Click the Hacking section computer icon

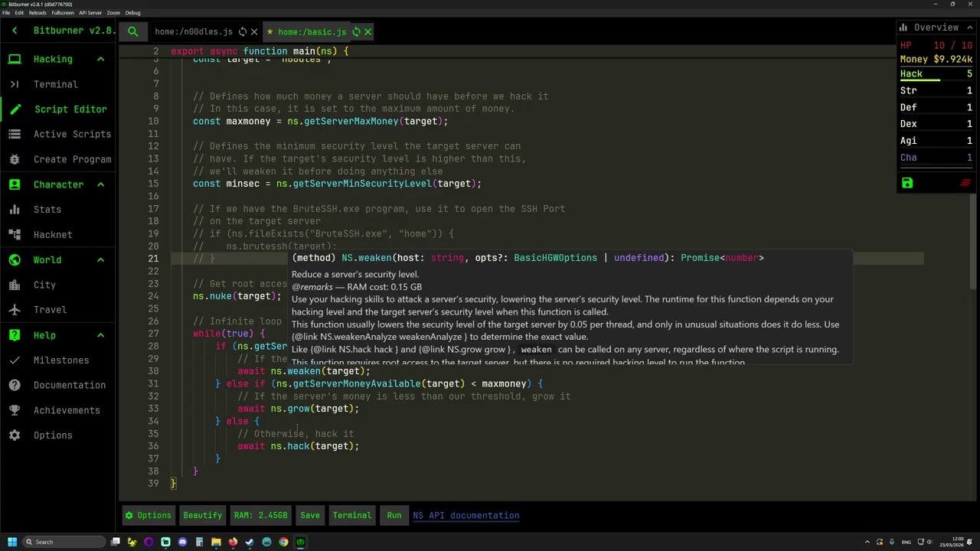coord(15,59)
